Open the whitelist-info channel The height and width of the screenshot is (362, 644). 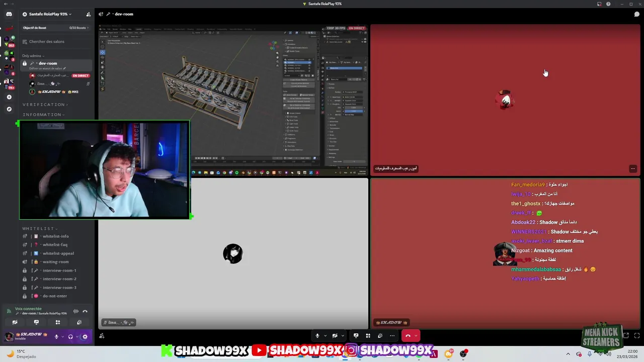[56, 236]
